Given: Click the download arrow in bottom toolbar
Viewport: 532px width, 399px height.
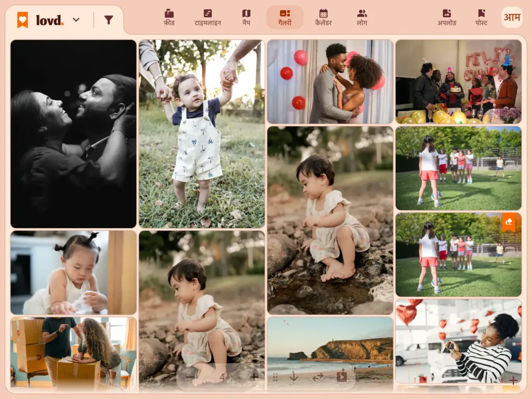Looking at the screenshot, I should (x=294, y=377).
